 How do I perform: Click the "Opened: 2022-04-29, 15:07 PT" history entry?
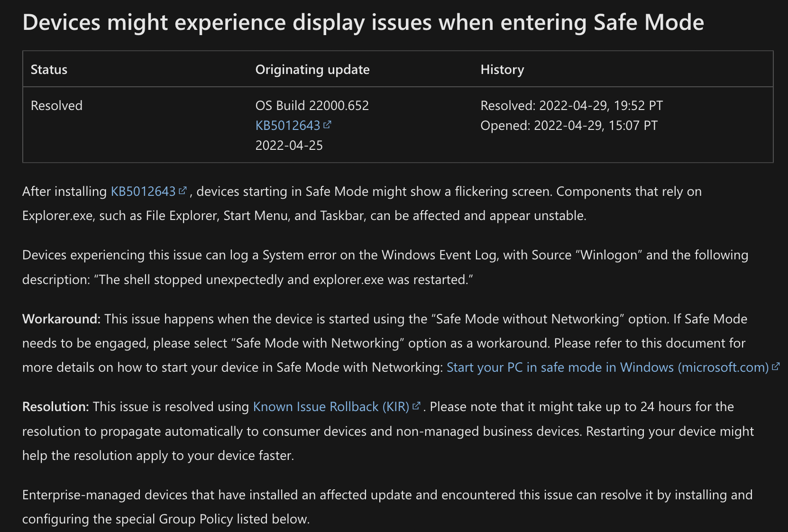coord(569,125)
